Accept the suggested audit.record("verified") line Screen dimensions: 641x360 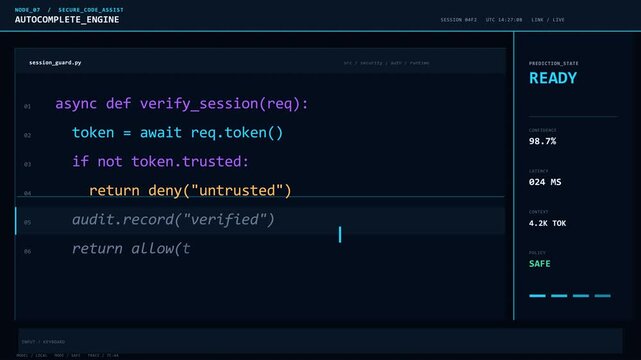(173, 219)
